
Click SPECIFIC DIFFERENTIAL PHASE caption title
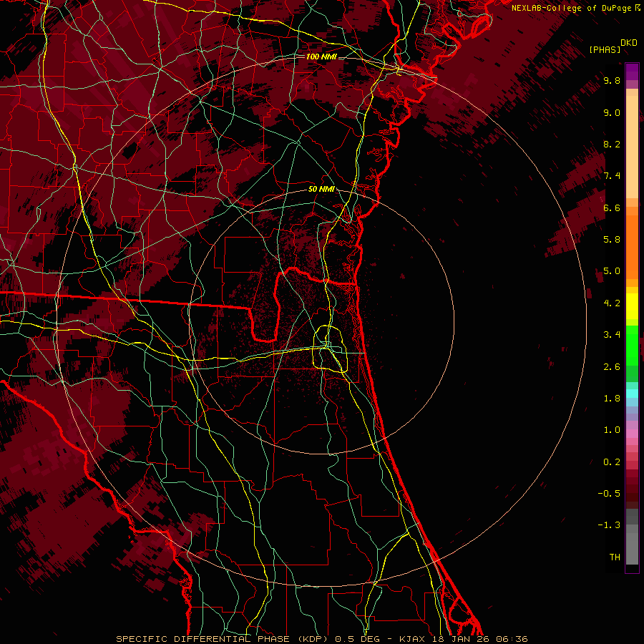click(x=204, y=639)
